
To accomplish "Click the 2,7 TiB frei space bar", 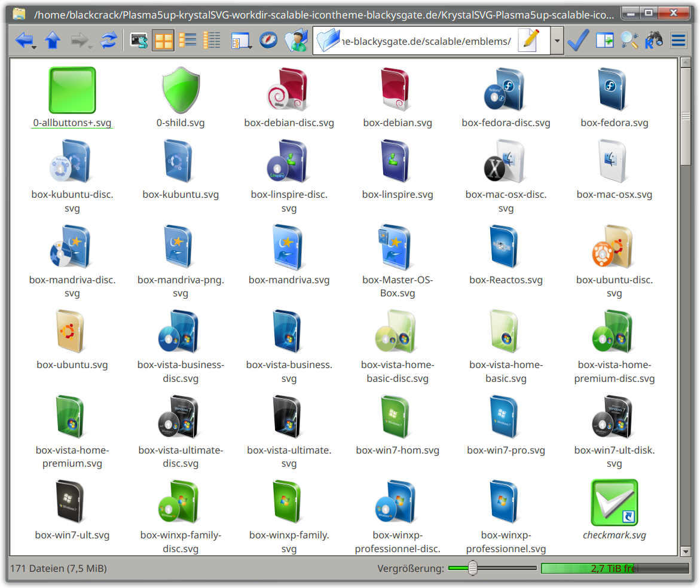I will [x=615, y=568].
